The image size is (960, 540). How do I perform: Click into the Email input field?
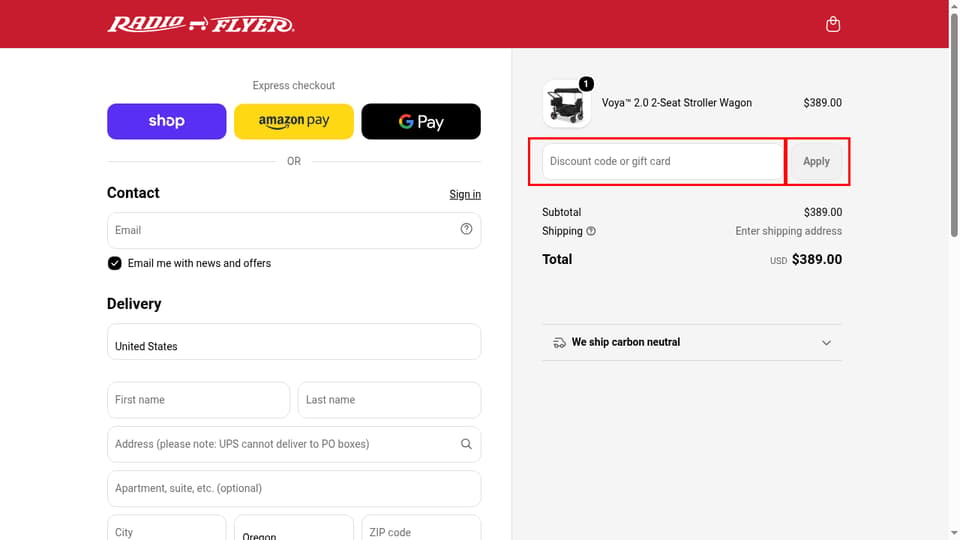294,230
